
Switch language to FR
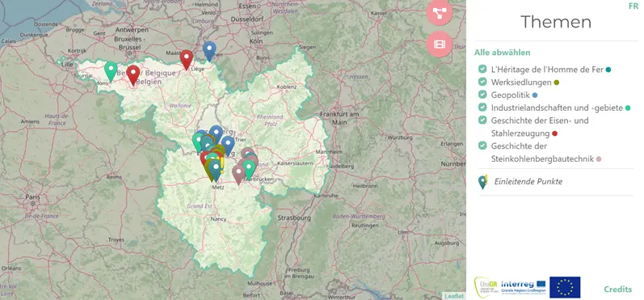(633, 6)
